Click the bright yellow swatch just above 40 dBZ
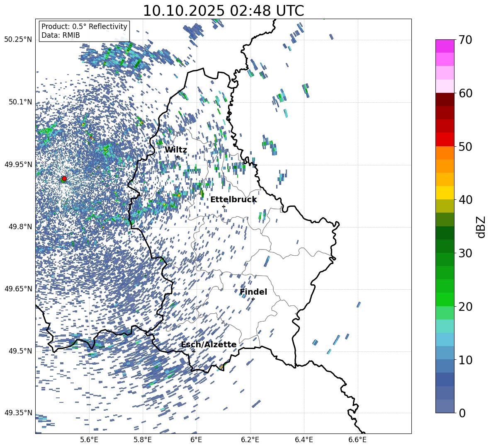 (445, 193)
